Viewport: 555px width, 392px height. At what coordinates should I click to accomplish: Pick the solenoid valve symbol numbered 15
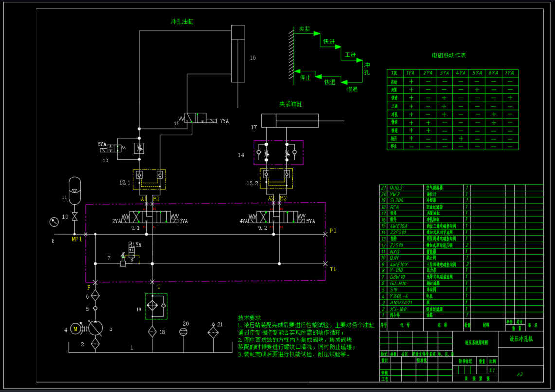(197, 118)
